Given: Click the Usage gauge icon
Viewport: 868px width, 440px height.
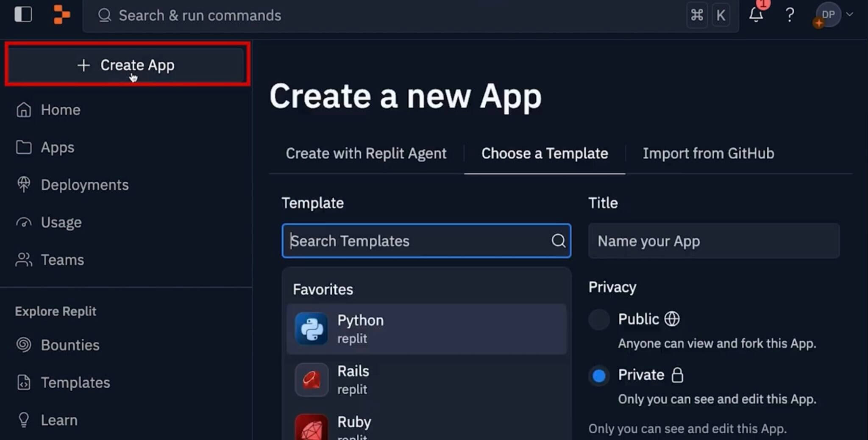Looking at the screenshot, I should 24,222.
